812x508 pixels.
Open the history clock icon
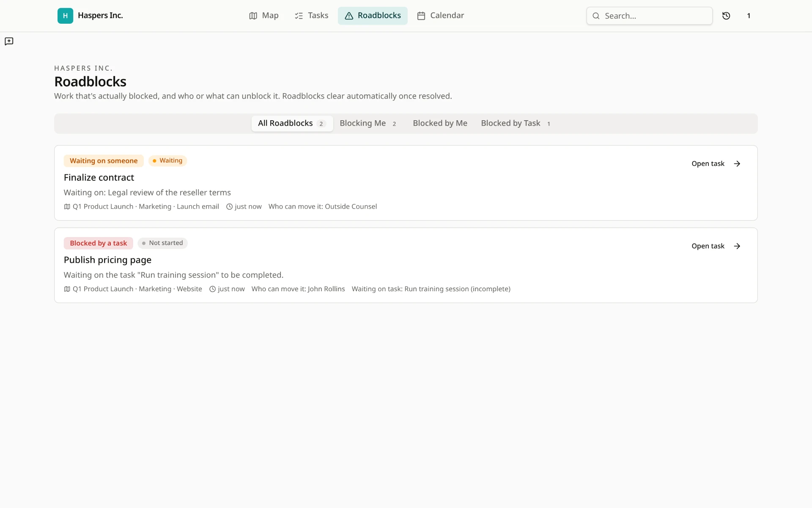(x=726, y=16)
